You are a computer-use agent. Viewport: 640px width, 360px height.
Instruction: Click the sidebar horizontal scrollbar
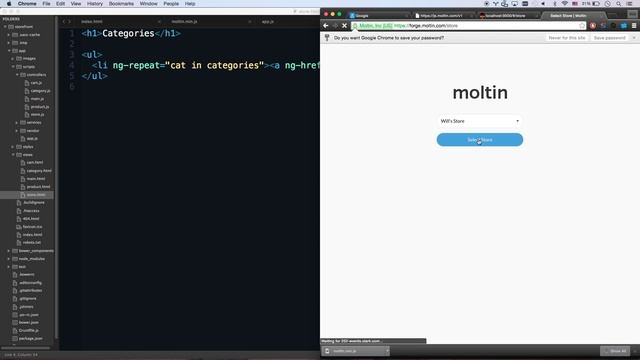pyautogui.click(x=25, y=348)
